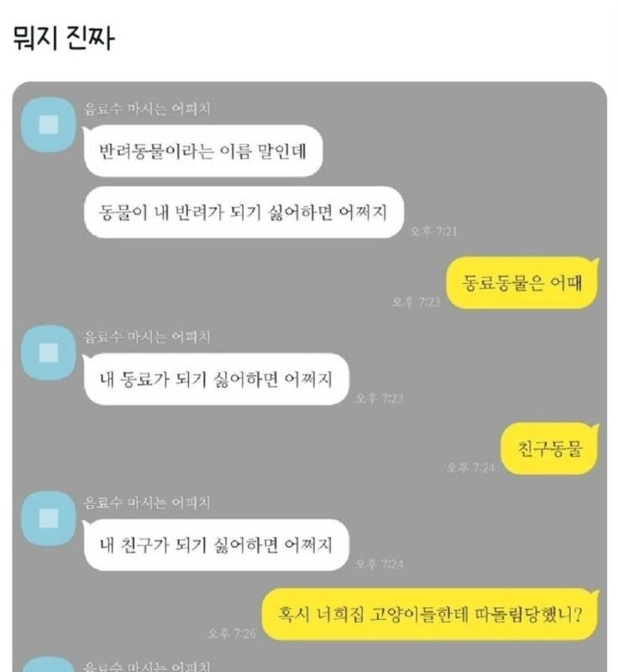The height and width of the screenshot is (672, 618).
Task: Click the sender name above the first message
Action: pos(147,109)
